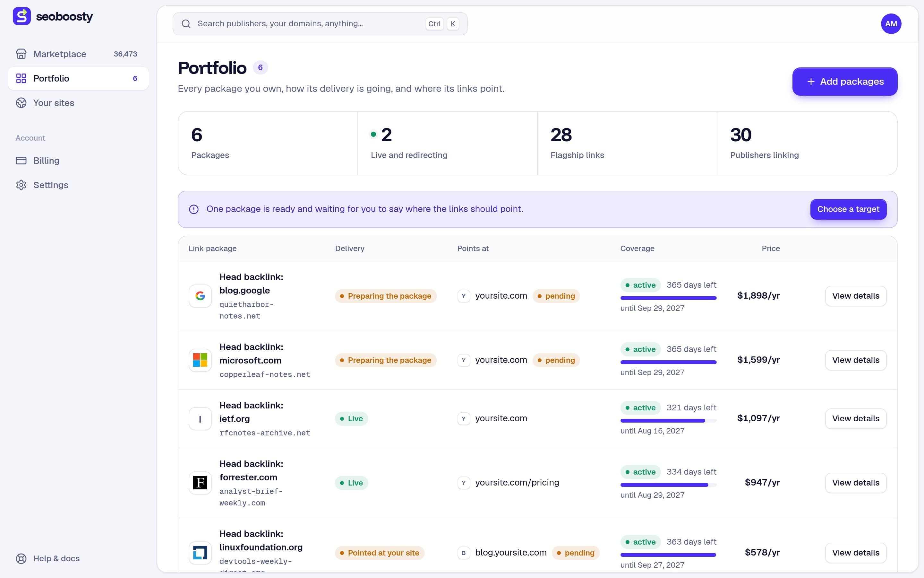Click the Add packages button
Image resolution: width=924 pixels, height=578 pixels.
(x=844, y=82)
